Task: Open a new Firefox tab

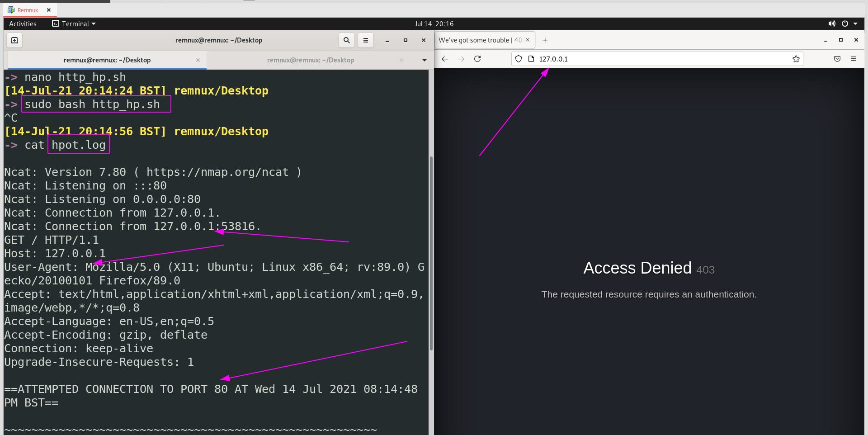Action: (545, 40)
